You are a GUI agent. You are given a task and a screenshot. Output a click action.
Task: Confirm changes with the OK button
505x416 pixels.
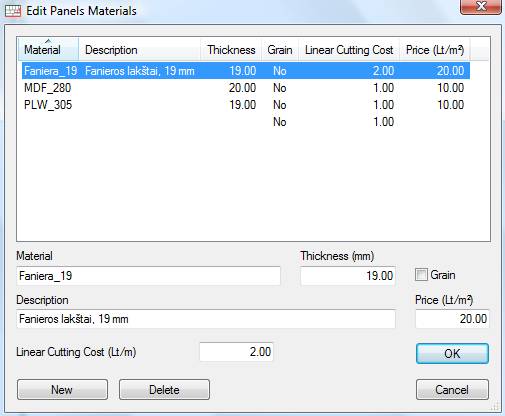(x=452, y=354)
